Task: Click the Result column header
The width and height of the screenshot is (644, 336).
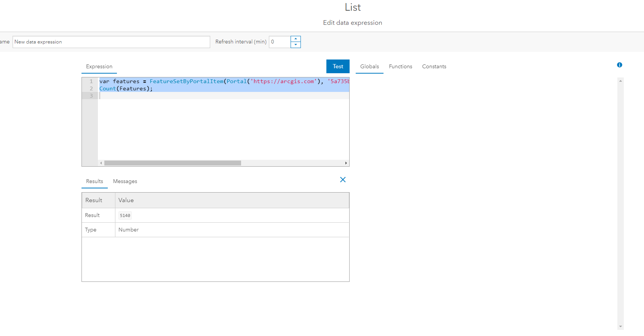Action: (98, 200)
